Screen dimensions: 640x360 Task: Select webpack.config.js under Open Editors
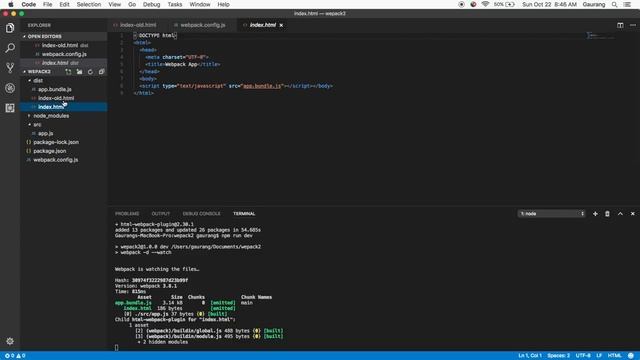click(x=64, y=54)
